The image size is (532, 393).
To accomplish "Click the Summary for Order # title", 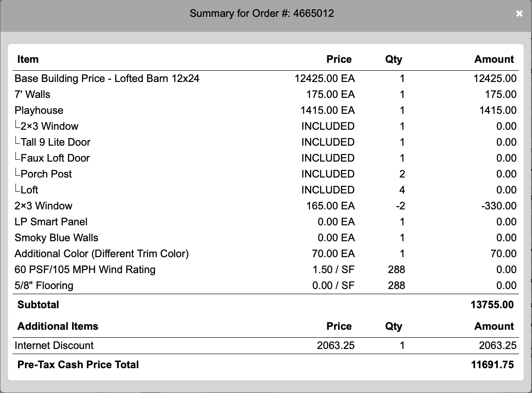I will [x=262, y=13].
